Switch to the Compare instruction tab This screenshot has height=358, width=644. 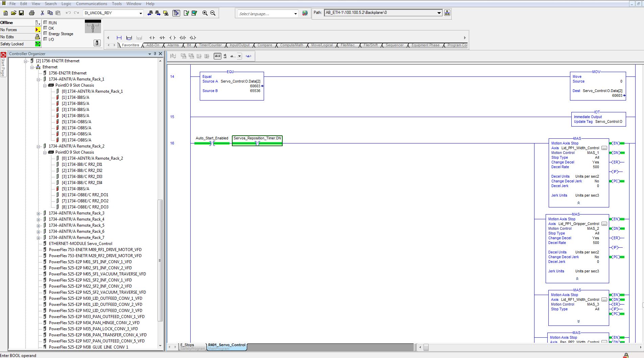[265, 45]
